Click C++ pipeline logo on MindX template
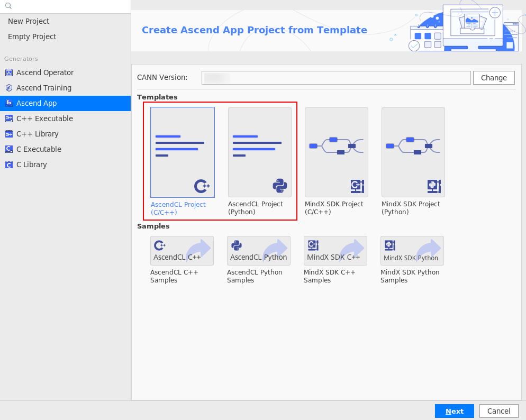The height and width of the screenshot is (420, 526). [x=357, y=186]
